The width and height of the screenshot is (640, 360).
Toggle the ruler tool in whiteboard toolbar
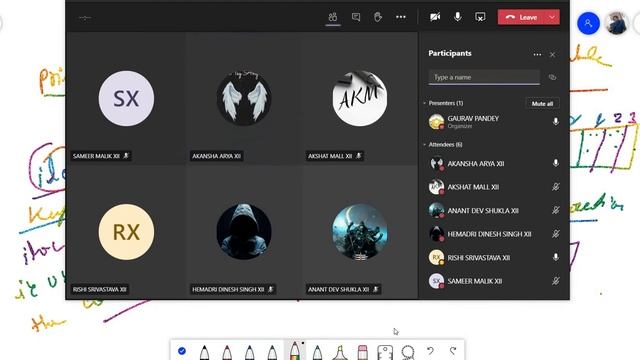pyautogui.click(x=385, y=352)
